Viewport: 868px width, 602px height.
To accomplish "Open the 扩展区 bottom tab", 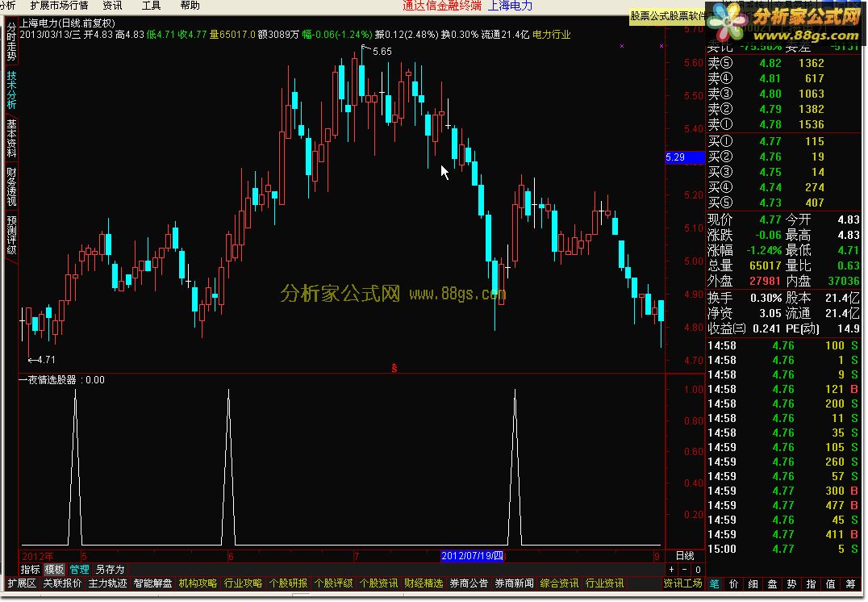I will tap(22, 583).
